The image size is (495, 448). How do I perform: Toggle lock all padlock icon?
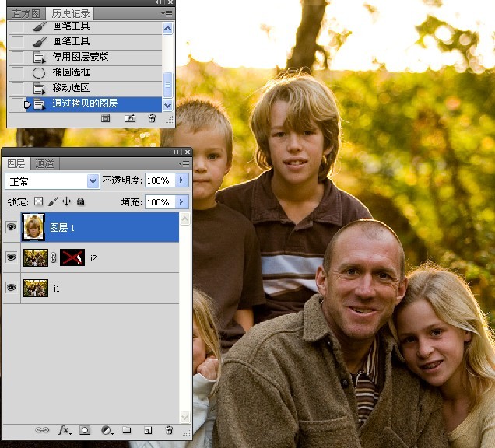pos(80,201)
